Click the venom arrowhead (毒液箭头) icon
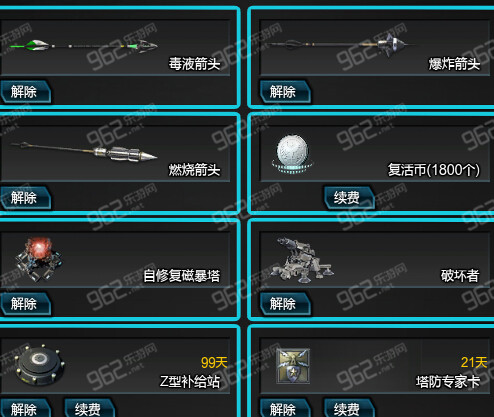 [83, 46]
